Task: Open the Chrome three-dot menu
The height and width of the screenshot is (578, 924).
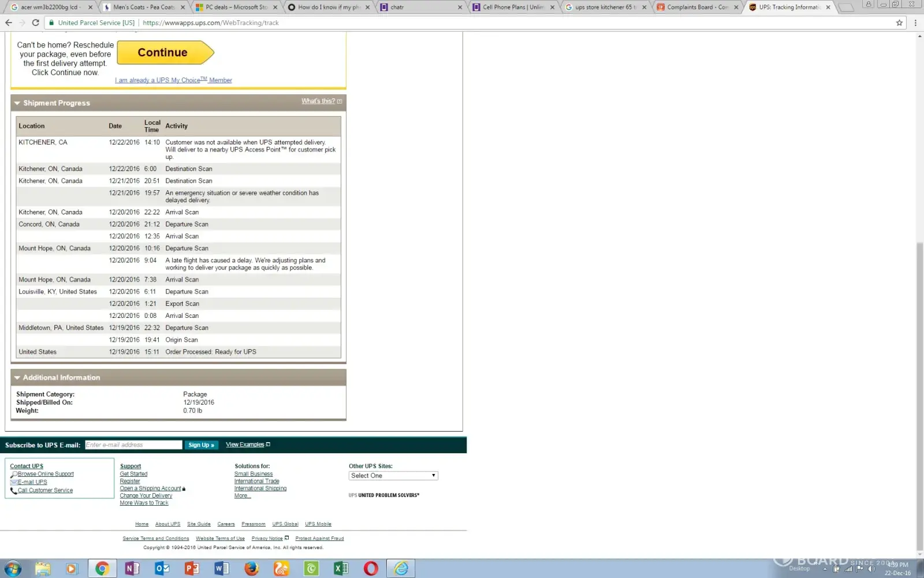Action: pos(915,23)
